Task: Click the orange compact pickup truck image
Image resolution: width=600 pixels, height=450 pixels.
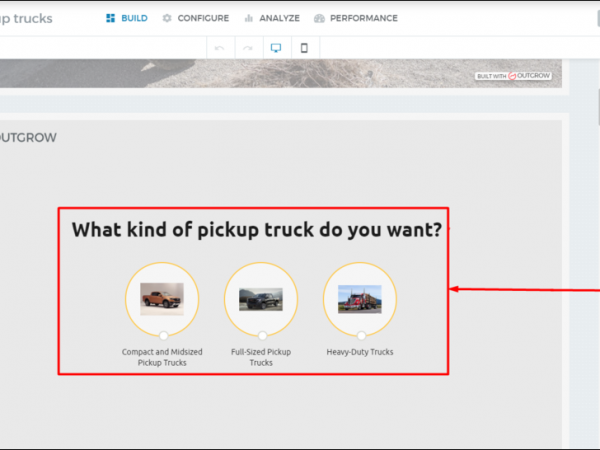Action: click(x=162, y=298)
